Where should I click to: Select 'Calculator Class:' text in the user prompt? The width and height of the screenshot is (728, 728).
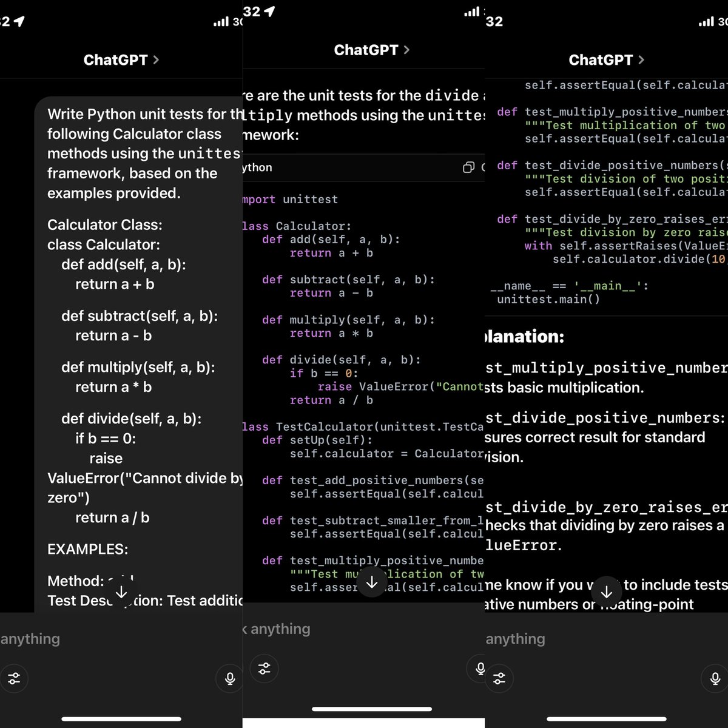pyautogui.click(x=105, y=225)
